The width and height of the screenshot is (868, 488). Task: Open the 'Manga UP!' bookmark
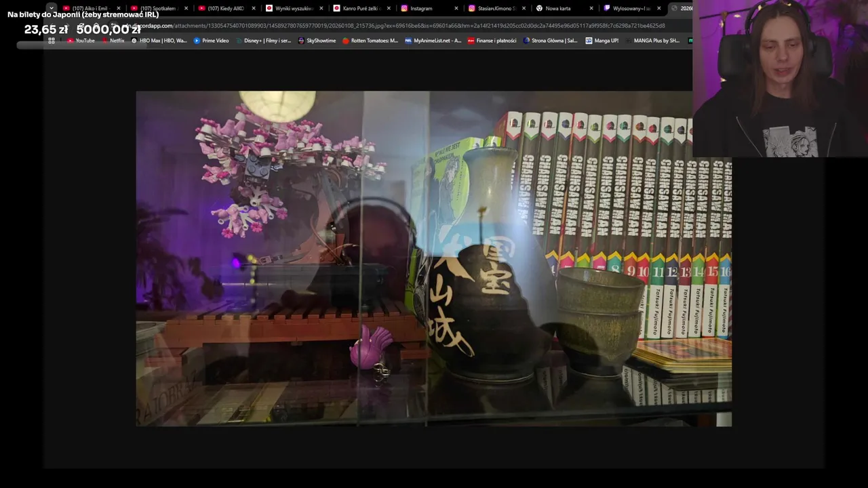(x=602, y=41)
